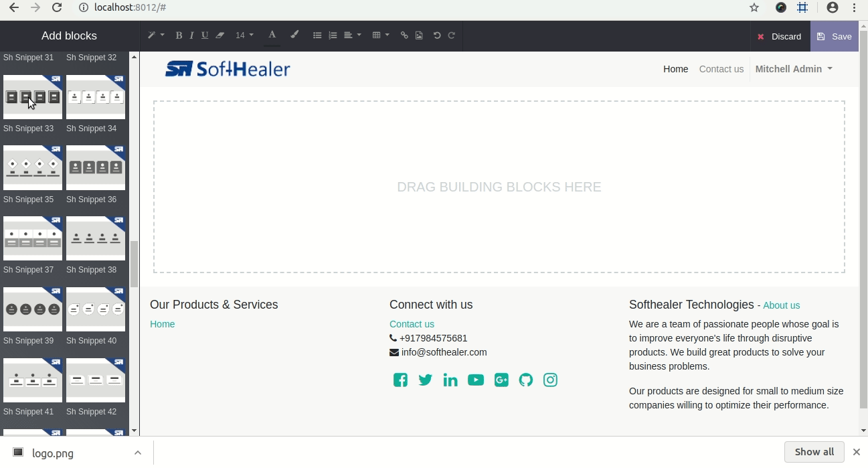Open the font size 14 dropdown
Screen dimensions: 868x468
point(244,35)
